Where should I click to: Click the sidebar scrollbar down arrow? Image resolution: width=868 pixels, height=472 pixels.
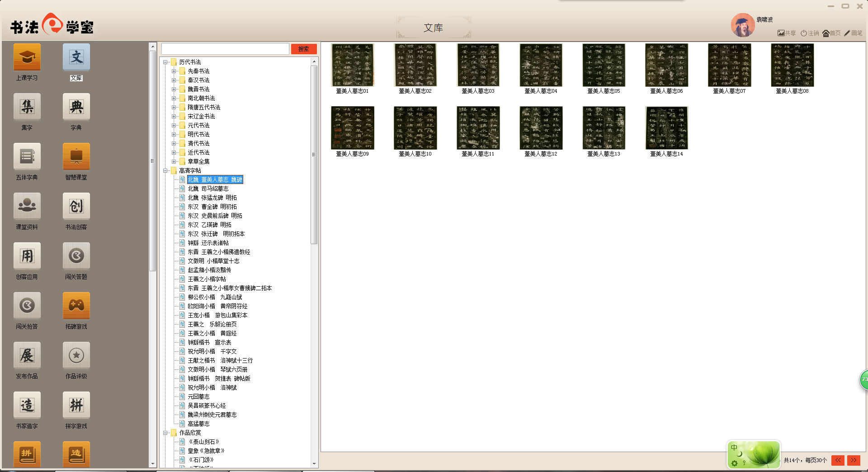click(152, 463)
